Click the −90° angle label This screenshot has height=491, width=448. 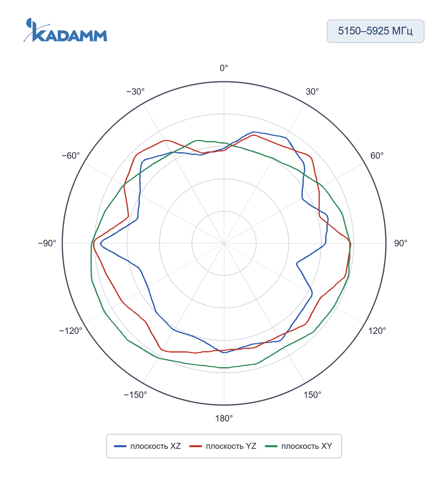(47, 243)
